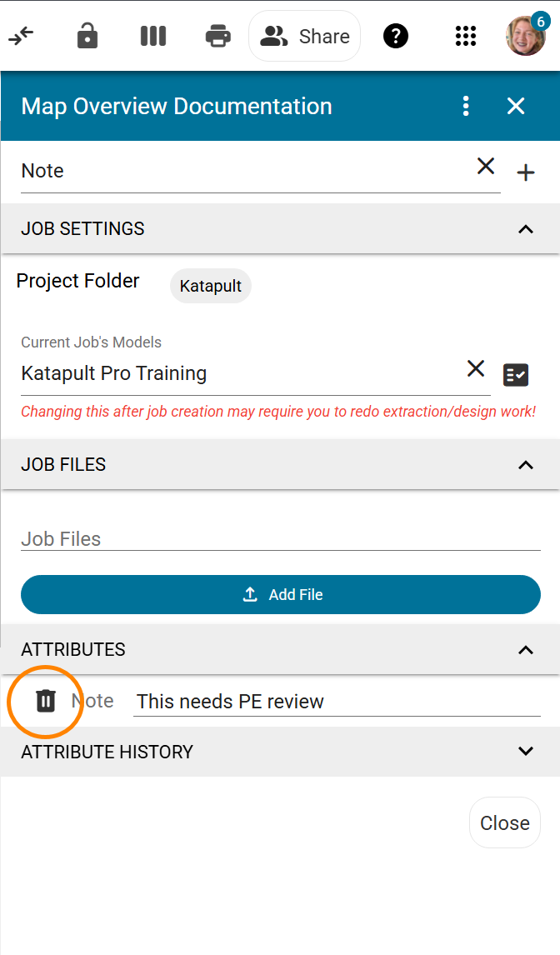Image resolution: width=560 pixels, height=955 pixels.
Task: Clear the Katapult Pro Training model selection
Action: [476, 368]
